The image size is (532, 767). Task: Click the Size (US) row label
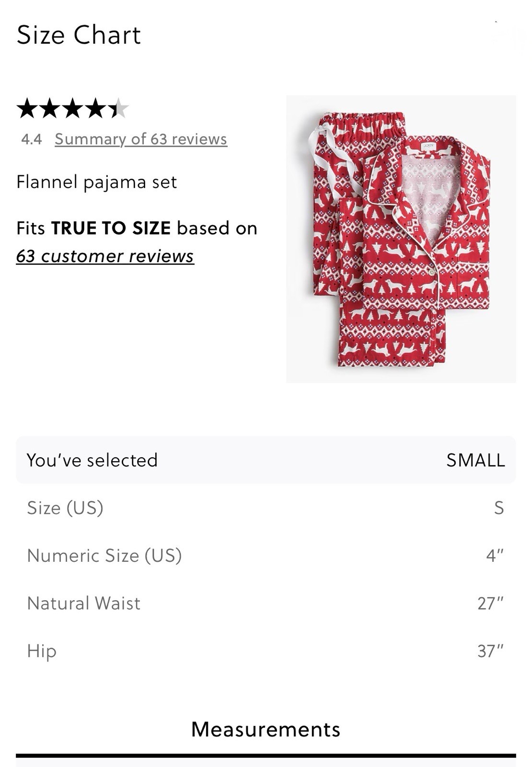[x=65, y=508]
